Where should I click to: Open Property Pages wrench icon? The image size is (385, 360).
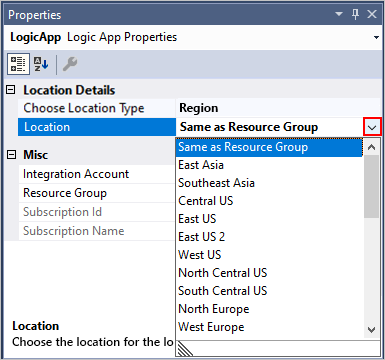(x=70, y=64)
